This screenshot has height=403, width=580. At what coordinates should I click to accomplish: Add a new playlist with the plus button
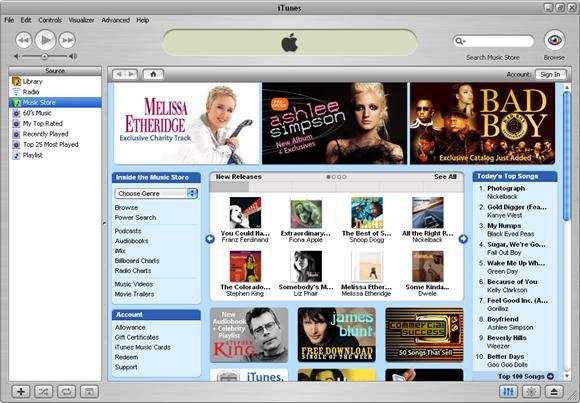pos(21,392)
